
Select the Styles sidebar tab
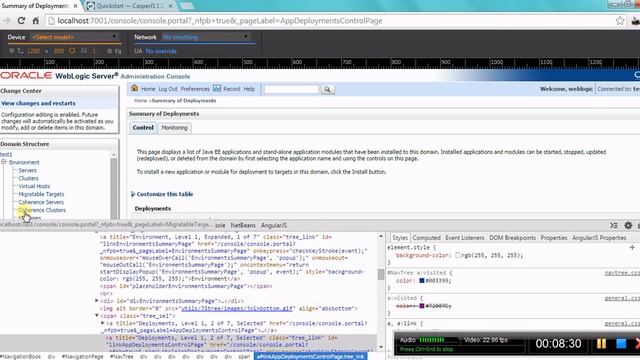(400, 238)
